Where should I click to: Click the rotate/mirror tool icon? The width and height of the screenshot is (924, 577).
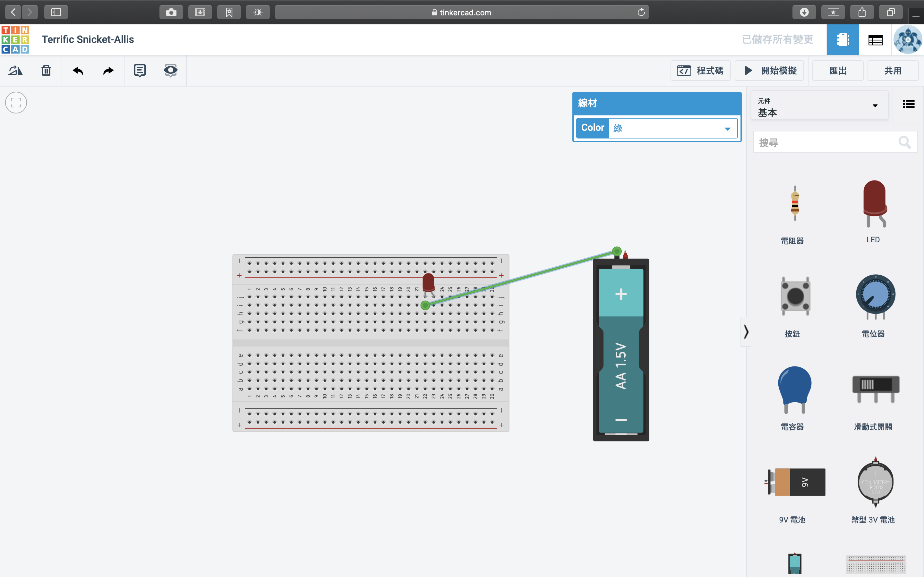(16, 71)
